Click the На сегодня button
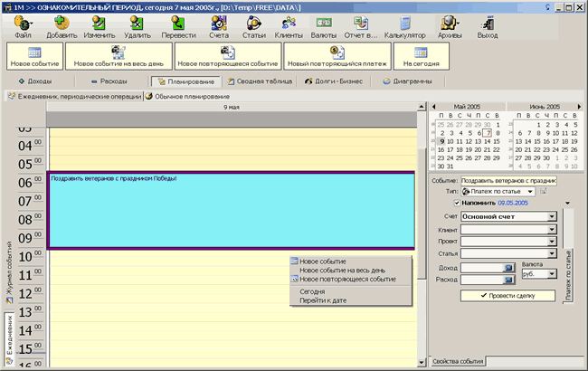Image resolution: width=588 pixels, height=371 pixels. point(422,56)
